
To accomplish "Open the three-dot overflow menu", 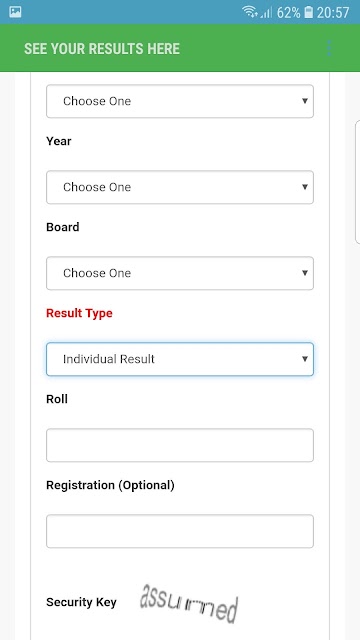I will [329, 48].
